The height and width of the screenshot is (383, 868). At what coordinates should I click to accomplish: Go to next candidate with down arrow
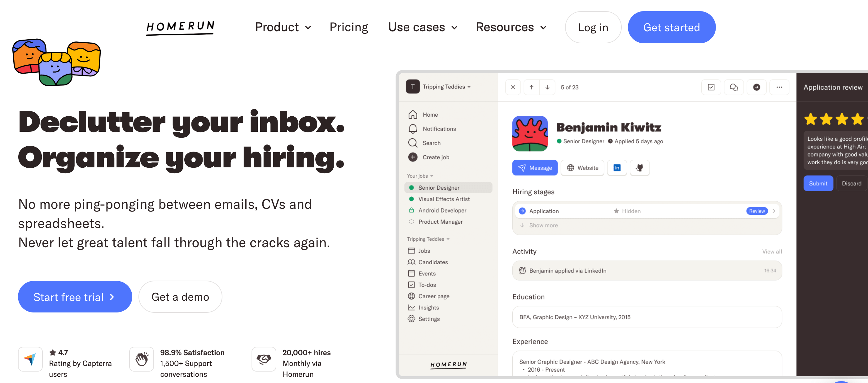547,87
